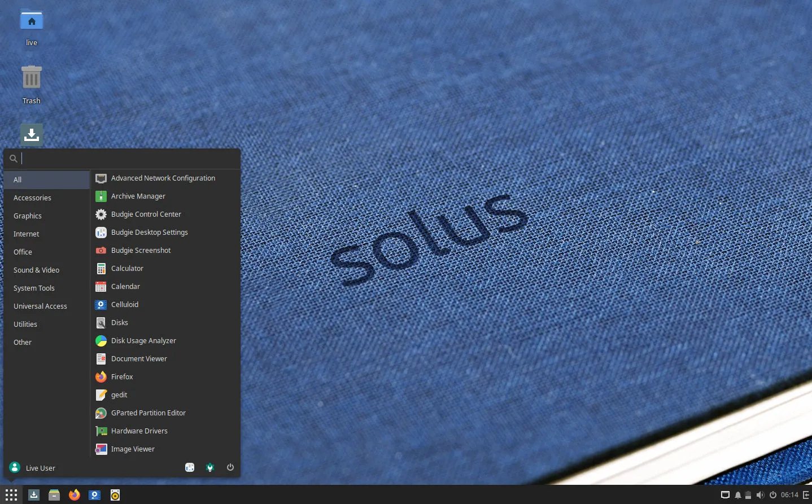812x504 pixels.
Task: Select the Graphics category
Action: coord(47,216)
